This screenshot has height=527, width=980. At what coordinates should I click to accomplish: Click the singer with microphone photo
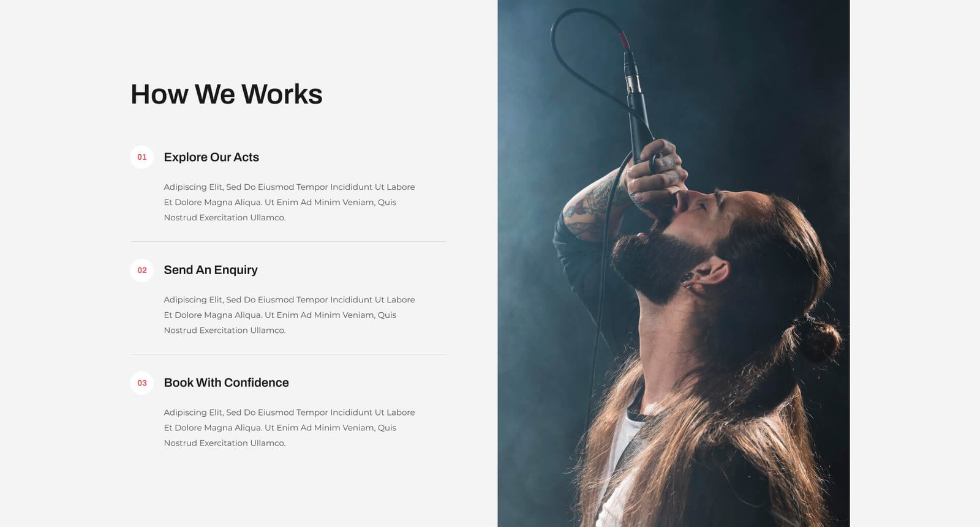pos(673,263)
